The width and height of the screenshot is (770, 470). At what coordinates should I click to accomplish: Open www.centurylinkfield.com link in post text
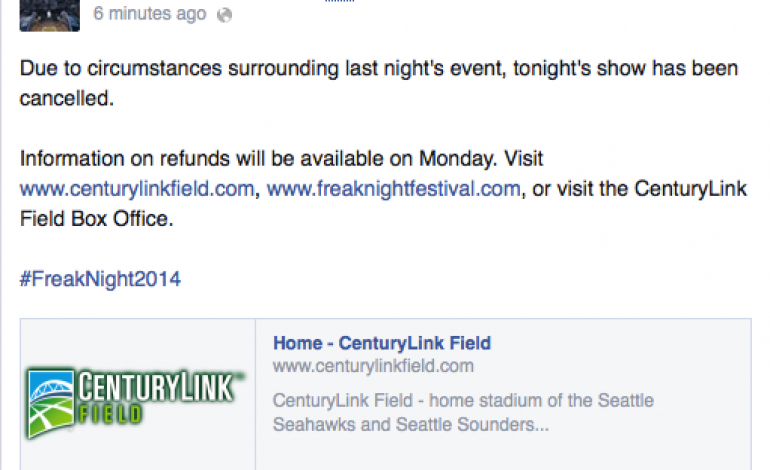[x=137, y=188]
